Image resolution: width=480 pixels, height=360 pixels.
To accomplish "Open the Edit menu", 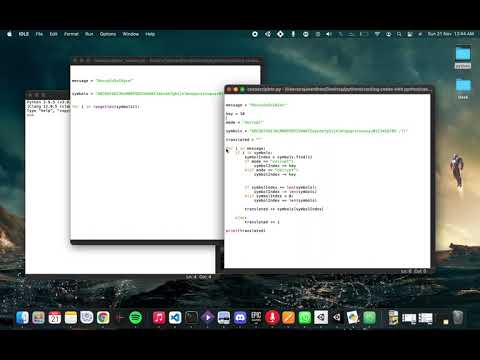I will [54, 34].
